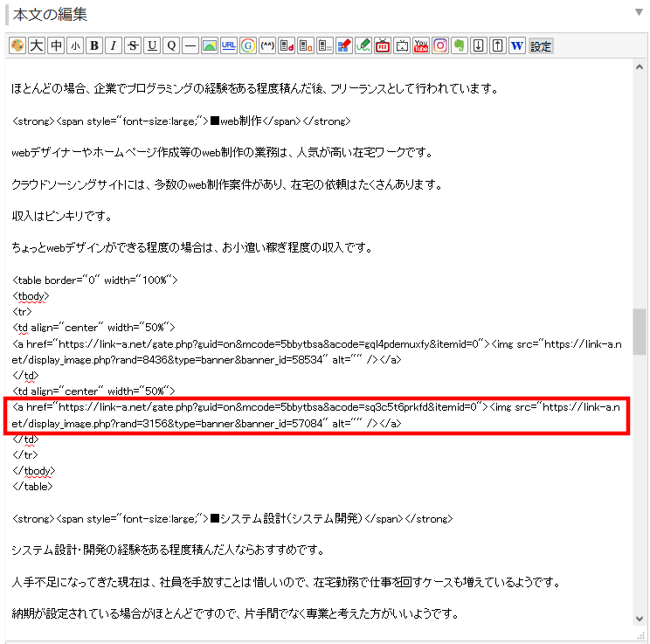This screenshot has height=644, width=650.
Task: Insert an emoticon (^^)
Action: [267, 45]
